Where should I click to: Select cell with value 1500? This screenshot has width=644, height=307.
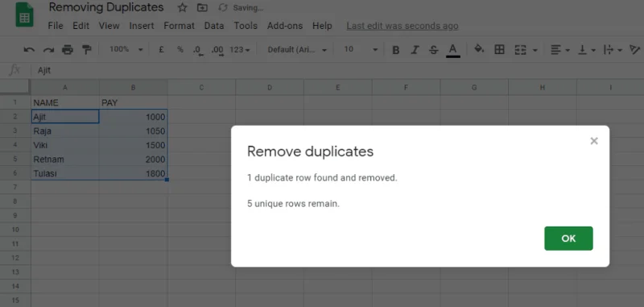click(133, 145)
